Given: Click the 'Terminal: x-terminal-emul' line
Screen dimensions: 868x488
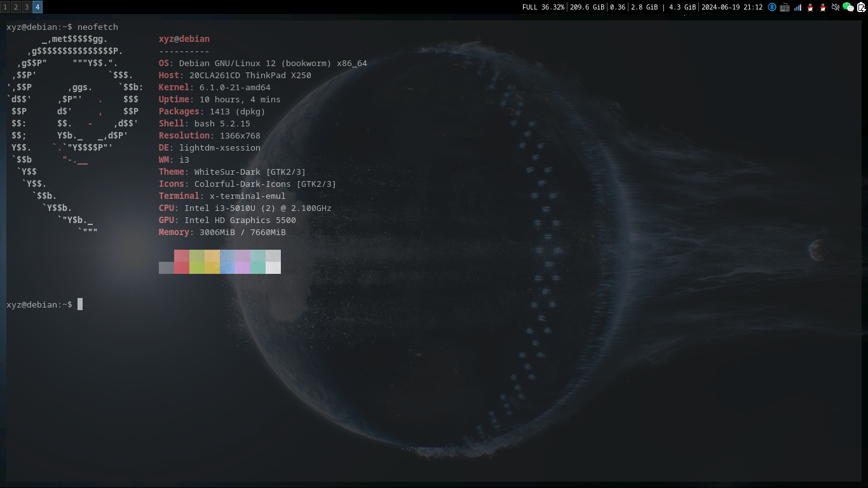Looking at the screenshot, I should pos(222,196).
